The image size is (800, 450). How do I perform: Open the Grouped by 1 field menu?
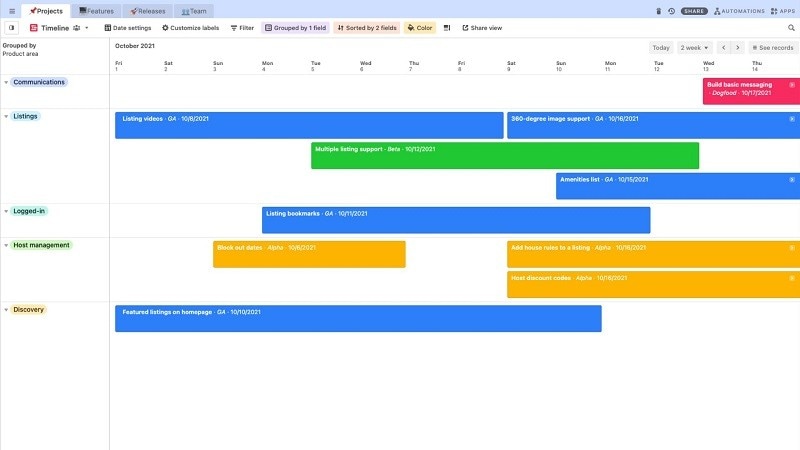tap(295, 28)
